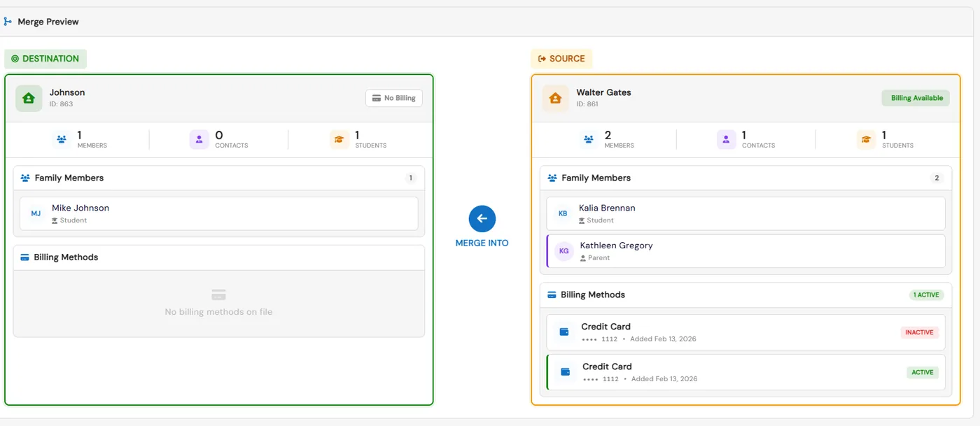Click Walter Gates contacts purple icon

pyautogui.click(x=727, y=140)
